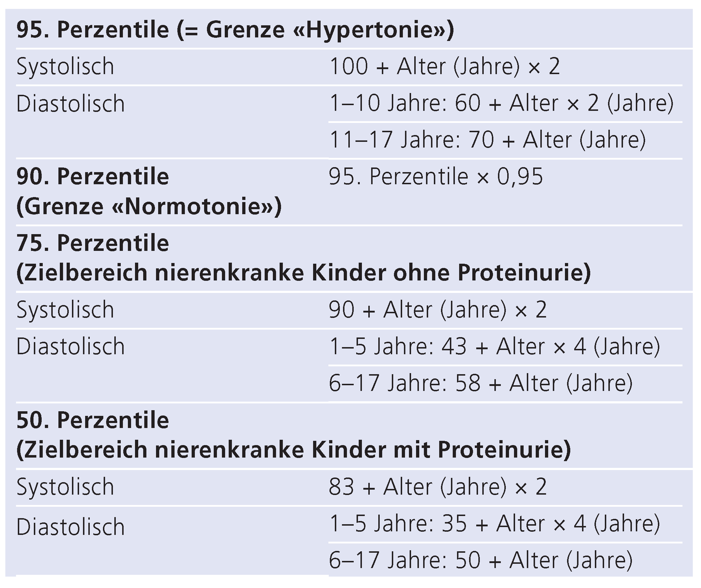The height and width of the screenshot is (588, 701).
Task: Click the 95. Perzentile Hypertonie heading
Action: coord(235,29)
